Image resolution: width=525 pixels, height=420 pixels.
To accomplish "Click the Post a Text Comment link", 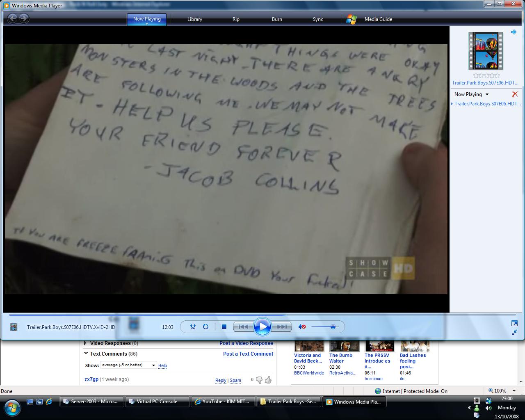I will [x=248, y=354].
